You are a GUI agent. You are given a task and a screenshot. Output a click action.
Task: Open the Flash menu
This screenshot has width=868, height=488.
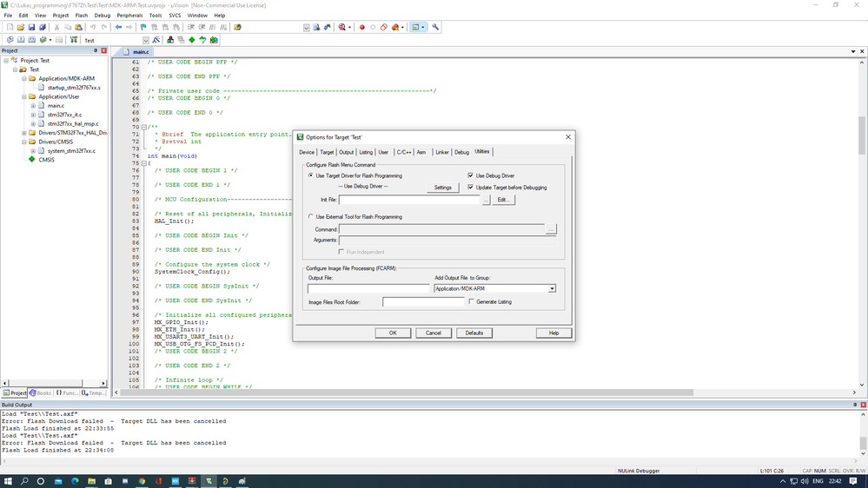click(82, 16)
